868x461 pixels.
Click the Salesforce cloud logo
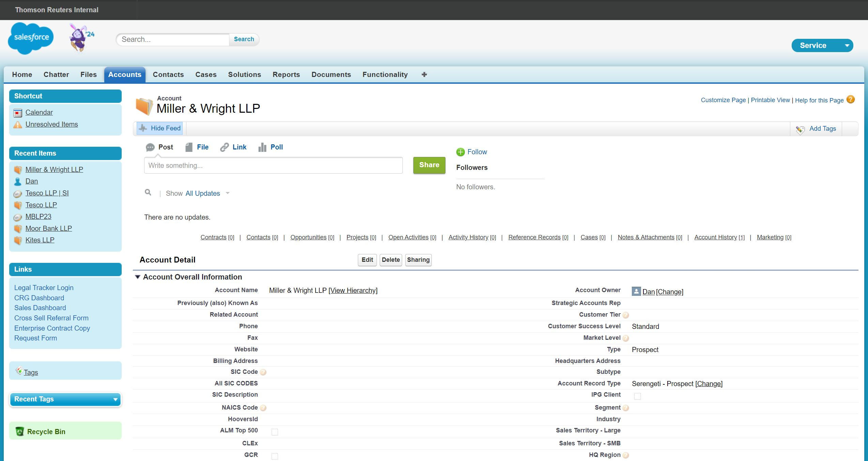click(x=31, y=38)
